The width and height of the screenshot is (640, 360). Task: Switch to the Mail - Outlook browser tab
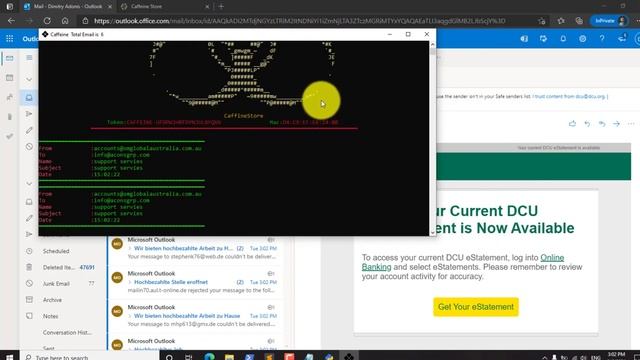(67, 7)
